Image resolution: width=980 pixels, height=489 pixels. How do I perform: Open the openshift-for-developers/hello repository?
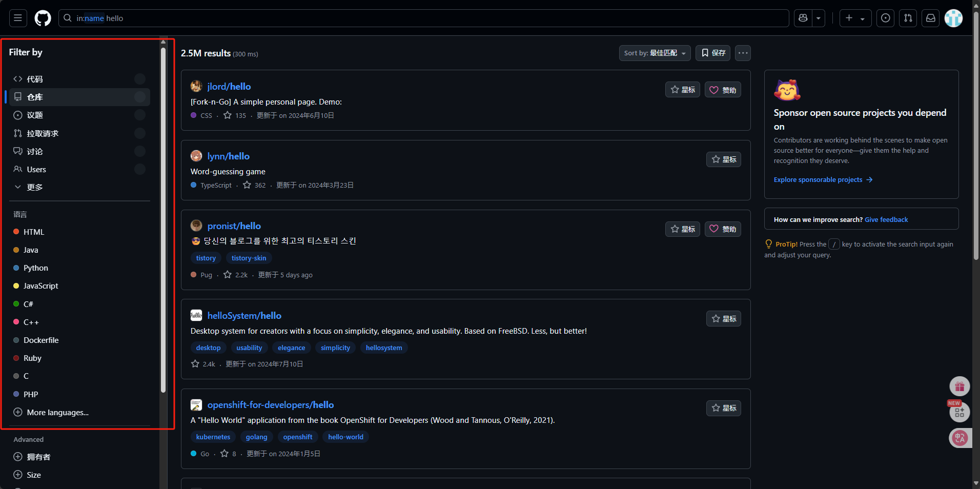(x=271, y=404)
